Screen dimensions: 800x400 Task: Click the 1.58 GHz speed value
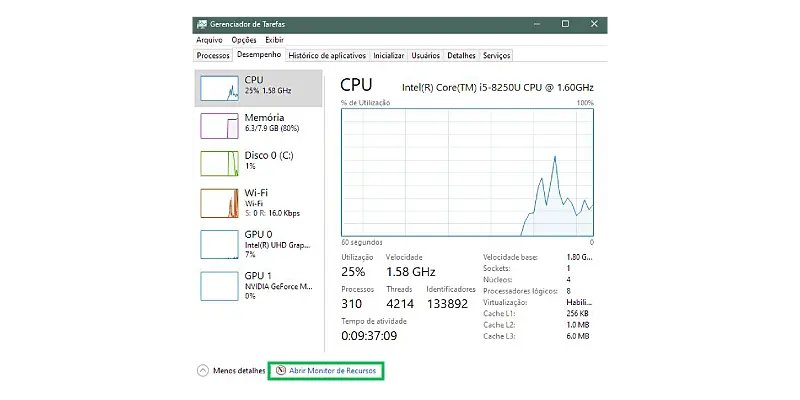tap(411, 271)
